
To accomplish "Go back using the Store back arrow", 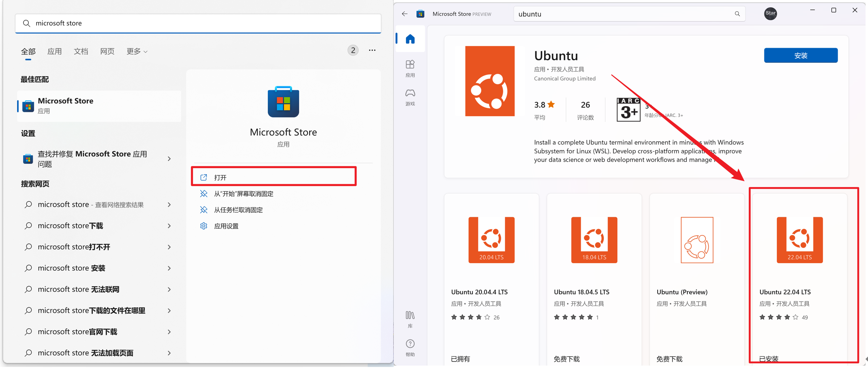I will click(405, 14).
